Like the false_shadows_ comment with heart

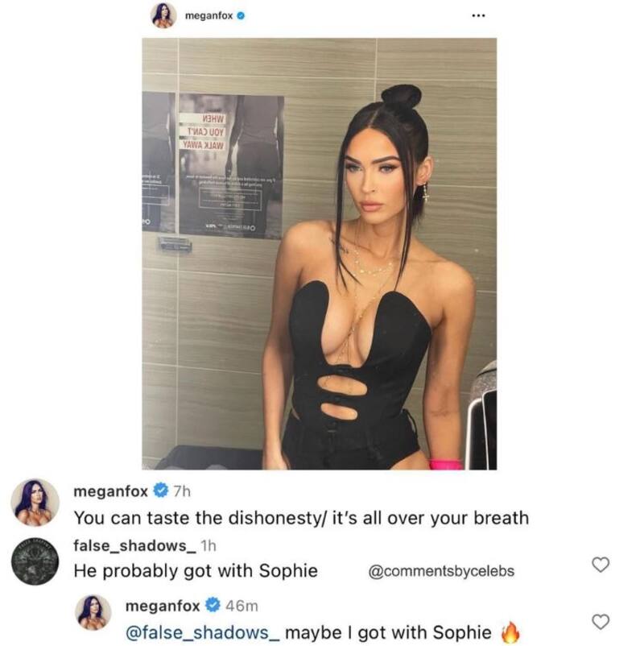click(x=601, y=565)
